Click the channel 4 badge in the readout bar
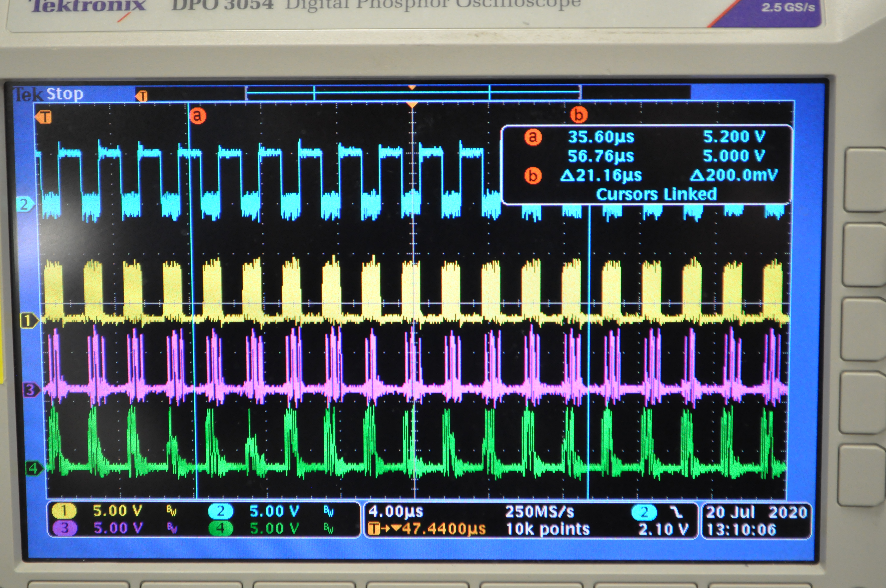The width and height of the screenshot is (886, 588). click(x=220, y=528)
